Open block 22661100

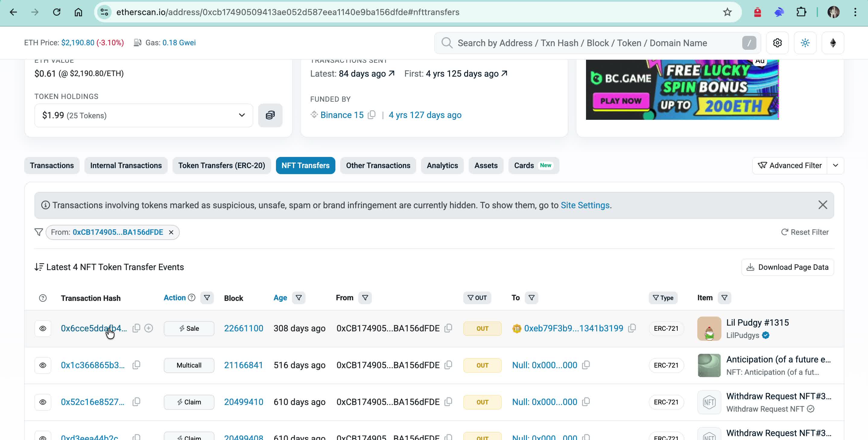tap(244, 328)
